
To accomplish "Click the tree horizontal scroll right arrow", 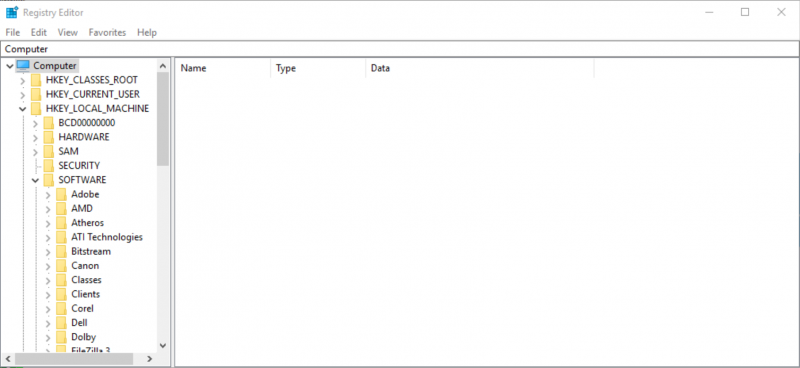I will (149, 359).
